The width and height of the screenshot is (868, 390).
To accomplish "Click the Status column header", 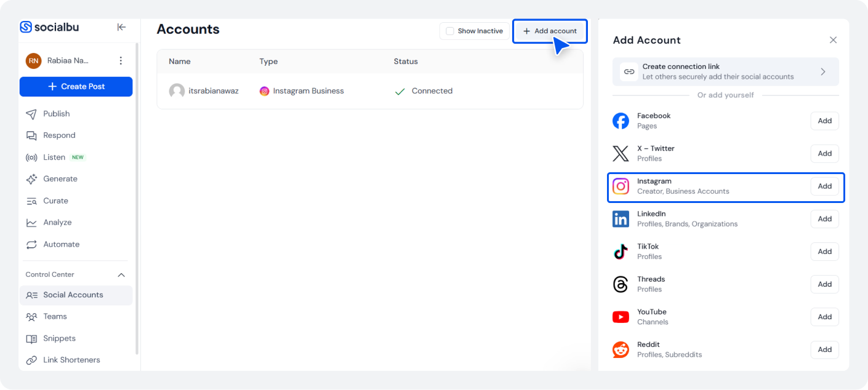I will click(406, 62).
